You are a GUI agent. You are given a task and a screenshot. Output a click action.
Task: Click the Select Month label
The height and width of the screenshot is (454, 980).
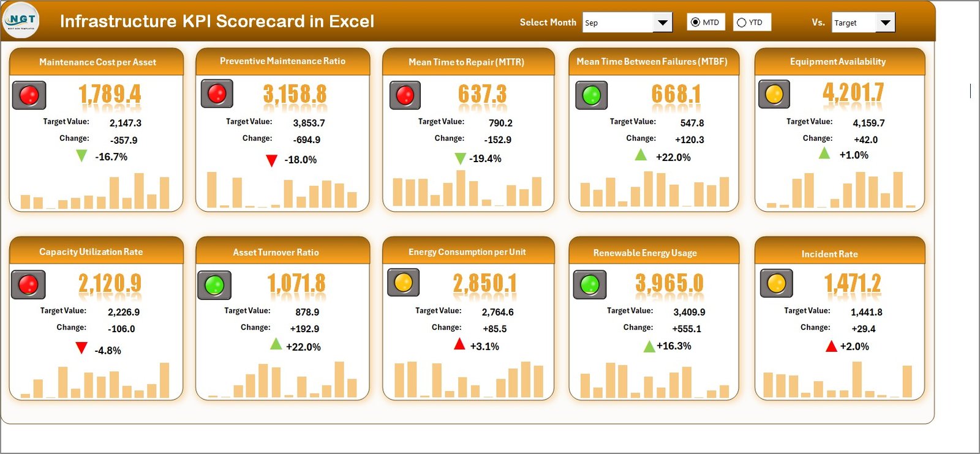click(x=548, y=23)
